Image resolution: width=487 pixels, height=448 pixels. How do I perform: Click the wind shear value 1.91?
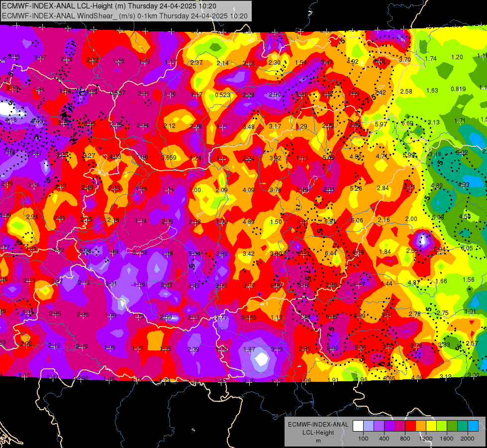tap(333, 380)
